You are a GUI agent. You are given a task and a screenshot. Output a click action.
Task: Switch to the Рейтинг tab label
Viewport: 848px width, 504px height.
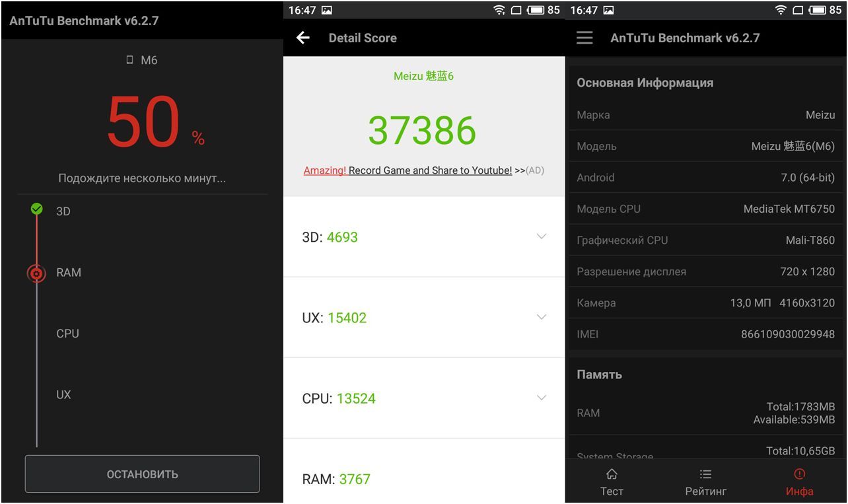coord(705,491)
